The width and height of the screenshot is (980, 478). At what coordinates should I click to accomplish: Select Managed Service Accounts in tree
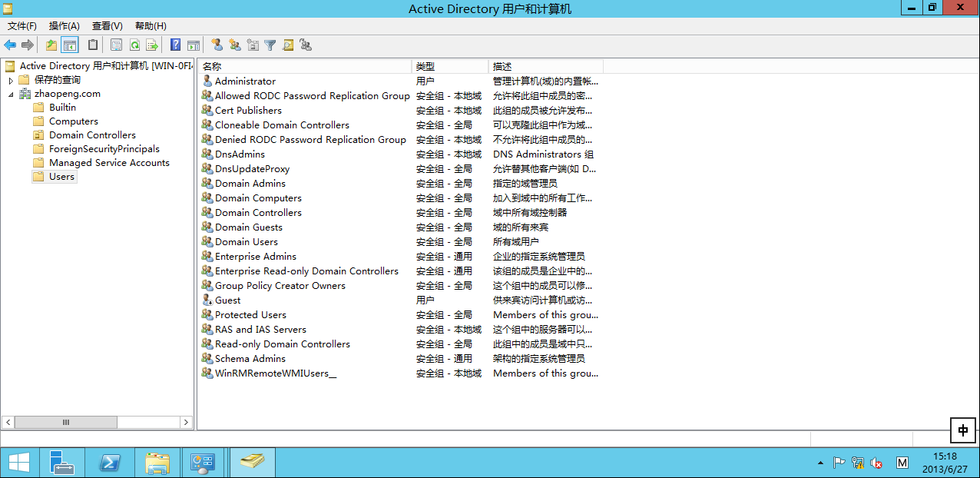coord(109,163)
